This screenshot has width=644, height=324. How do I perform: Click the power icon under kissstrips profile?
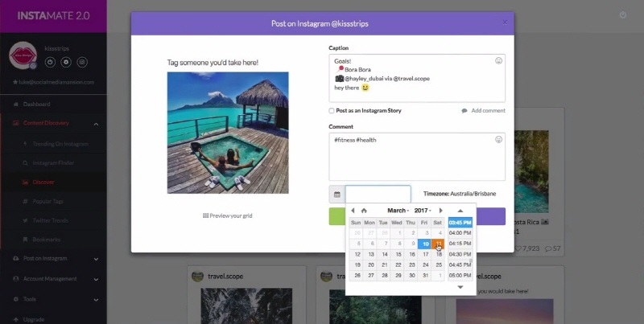[50, 63]
